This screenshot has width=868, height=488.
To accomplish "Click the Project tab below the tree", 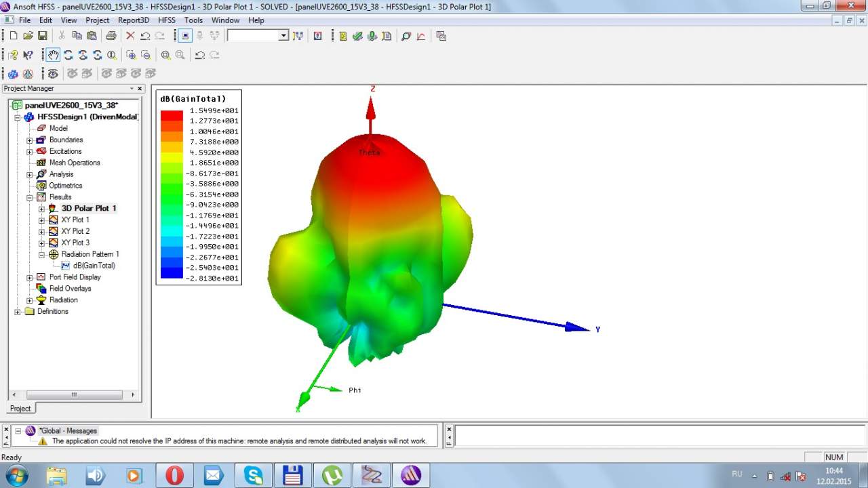I will [20, 408].
